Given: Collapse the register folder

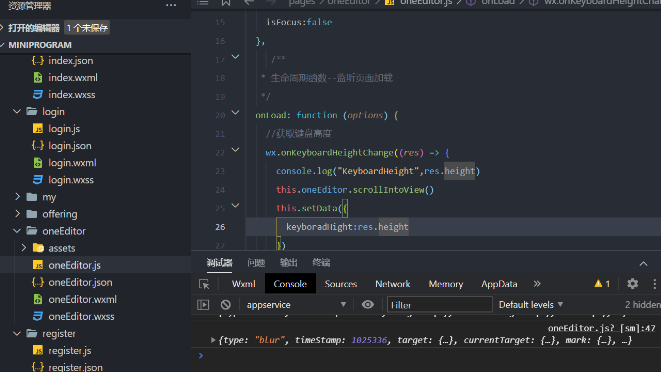Looking at the screenshot, I should (x=17, y=334).
